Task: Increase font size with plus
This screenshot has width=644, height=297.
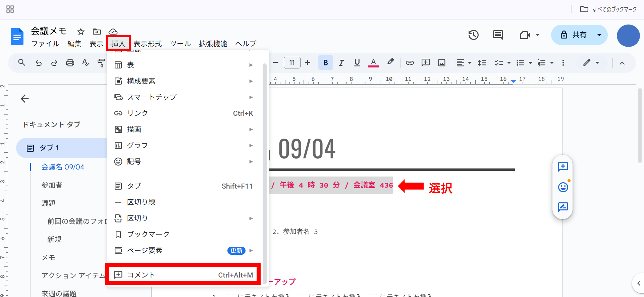Action: point(308,62)
